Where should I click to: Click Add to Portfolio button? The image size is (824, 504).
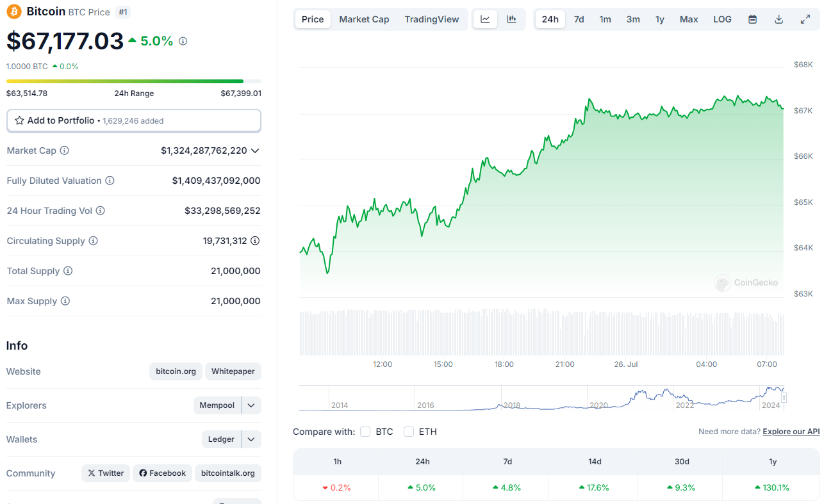tap(134, 120)
